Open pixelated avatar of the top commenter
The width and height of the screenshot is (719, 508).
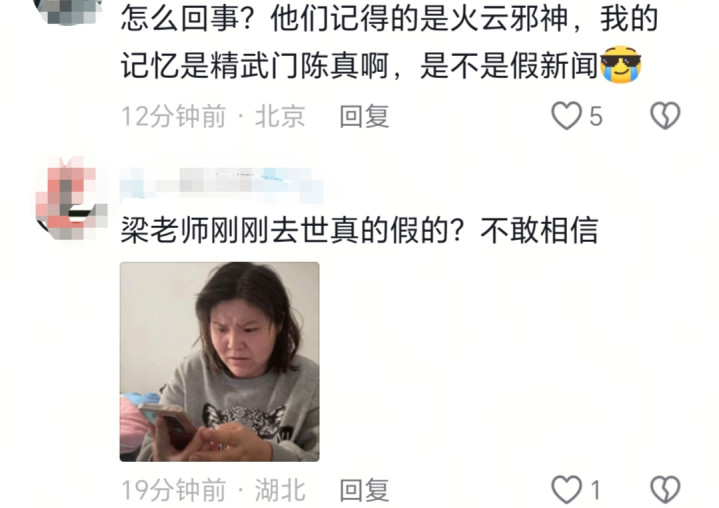69,11
